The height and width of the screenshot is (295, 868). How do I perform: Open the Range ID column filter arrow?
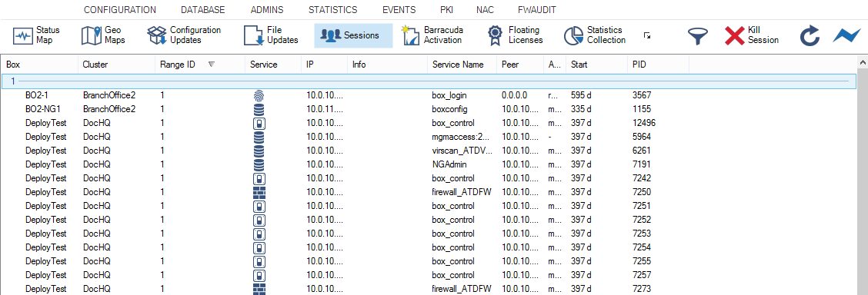211,65
